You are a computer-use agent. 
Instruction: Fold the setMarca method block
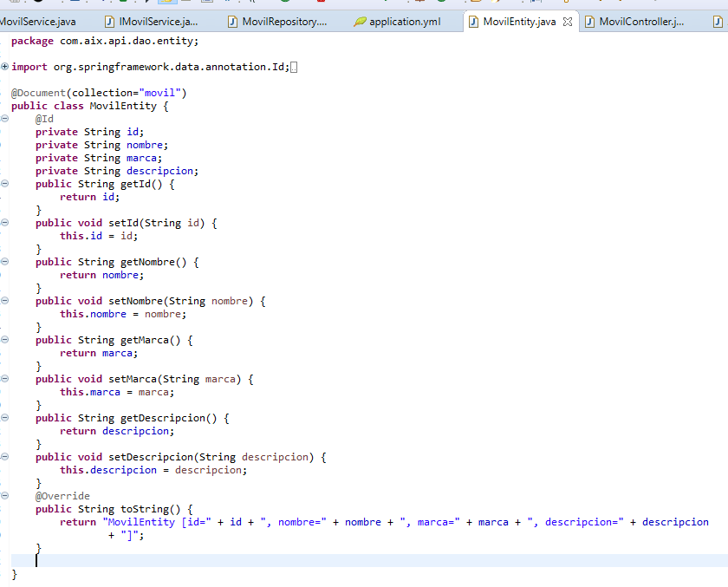tap(5, 379)
